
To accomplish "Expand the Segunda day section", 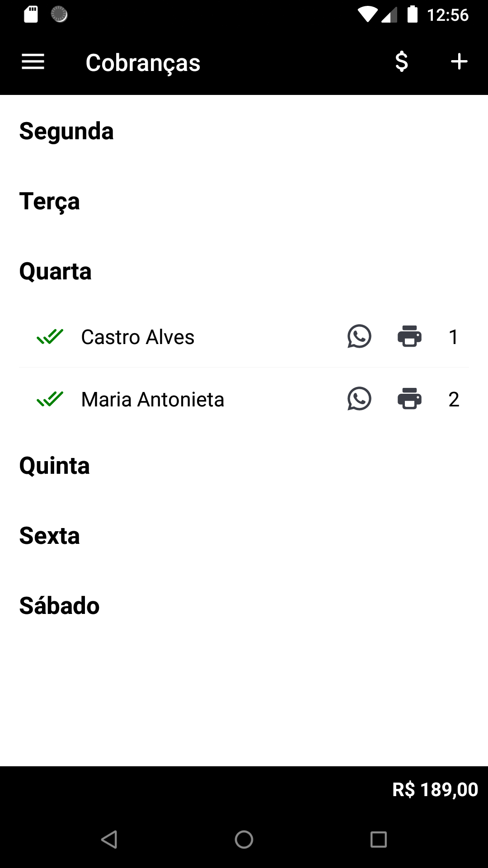I will [66, 131].
